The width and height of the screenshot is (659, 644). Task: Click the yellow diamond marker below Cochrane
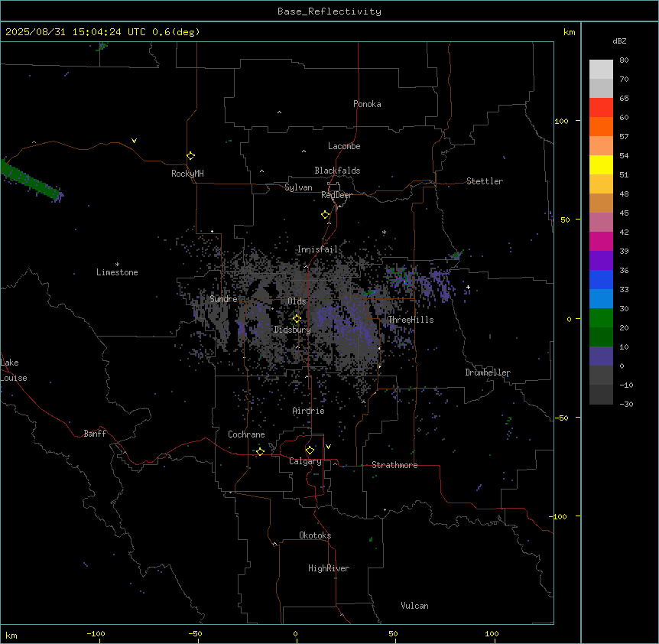point(260,451)
